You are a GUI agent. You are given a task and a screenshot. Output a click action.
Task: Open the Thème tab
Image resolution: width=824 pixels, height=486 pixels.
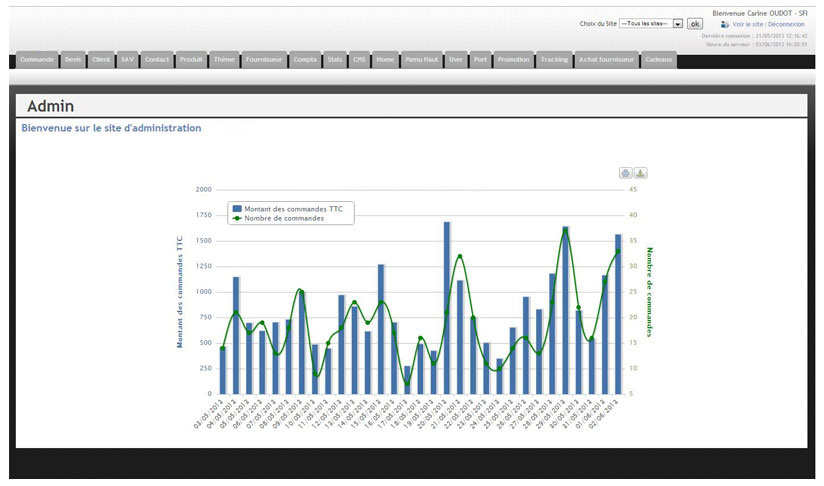(x=224, y=60)
